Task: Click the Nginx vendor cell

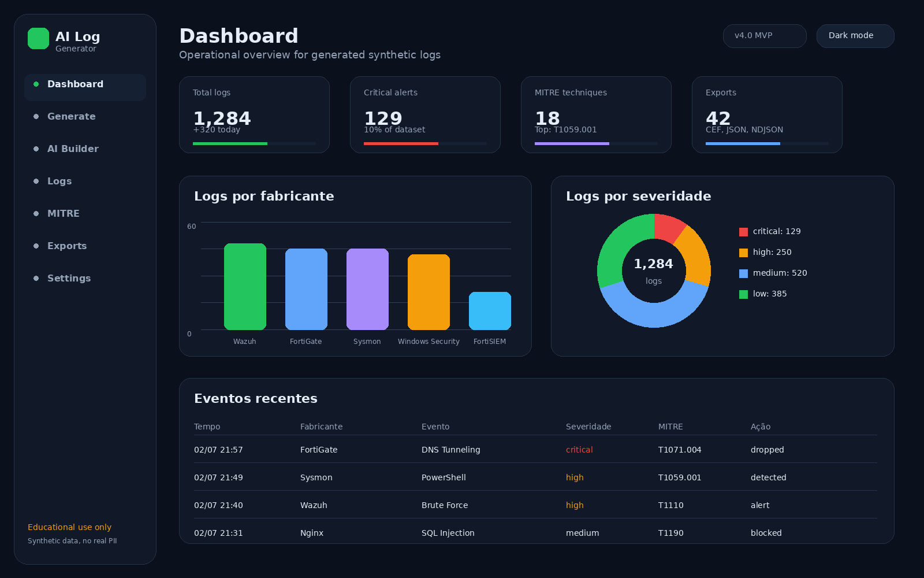Action: [x=312, y=533]
